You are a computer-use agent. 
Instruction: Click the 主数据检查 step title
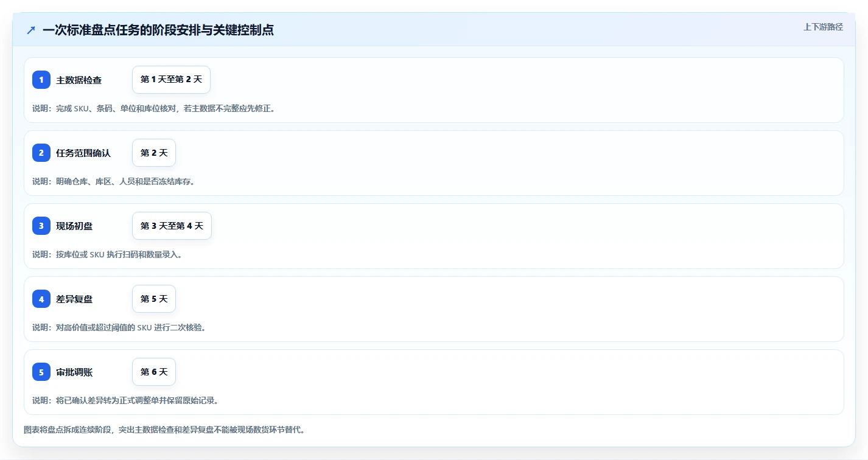79,80
